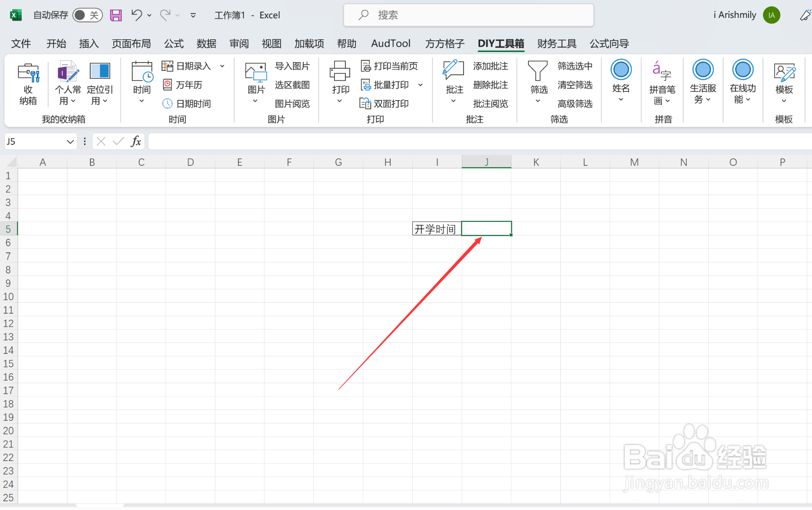Viewport: 812px width, 510px height.
Task: Click 打印当前页 command
Action: point(389,66)
